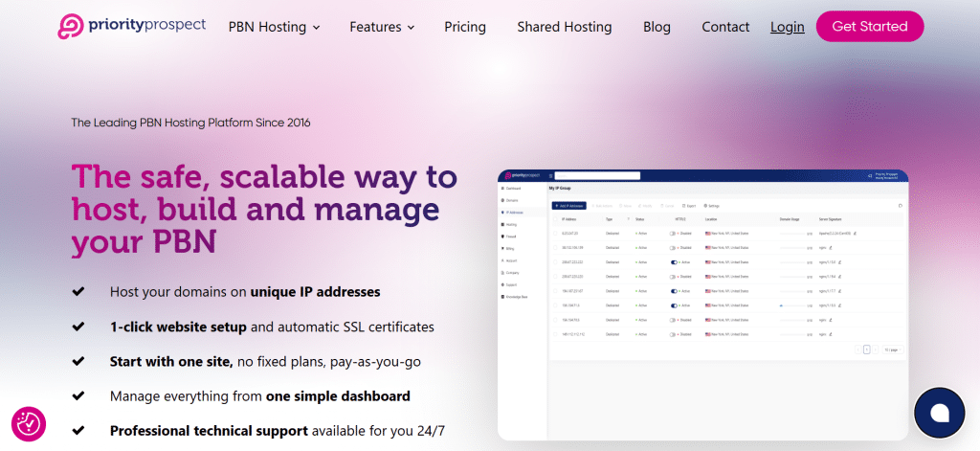This screenshot has width=980, height=451.
Task: Disable HTTP/2 toggle for 208.67.222.222
Action: (x=674, y=262)
